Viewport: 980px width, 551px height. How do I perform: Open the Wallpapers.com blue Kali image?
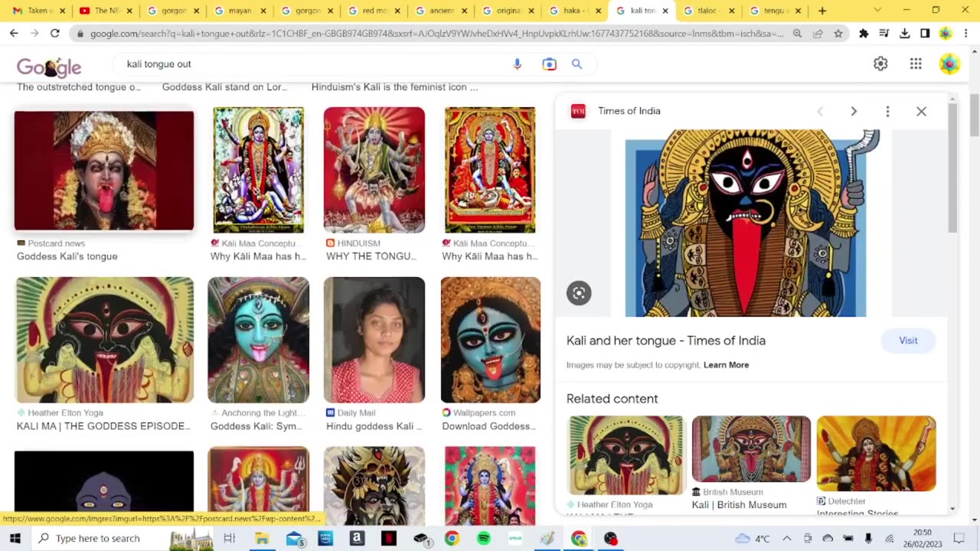(490, 340)
